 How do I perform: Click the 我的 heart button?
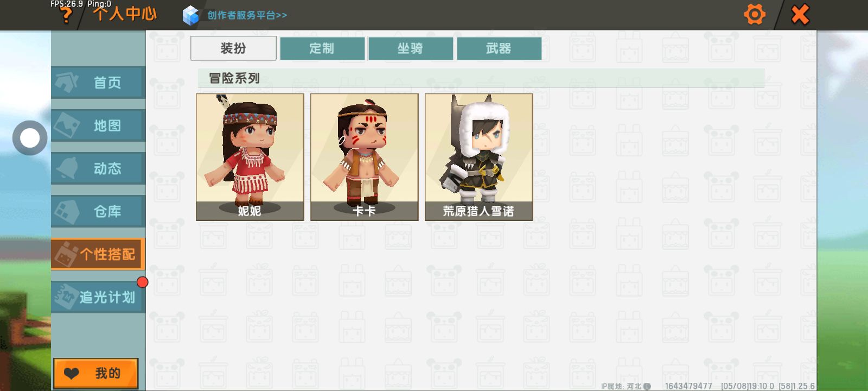pyautogui.click(x=96, y=373)
